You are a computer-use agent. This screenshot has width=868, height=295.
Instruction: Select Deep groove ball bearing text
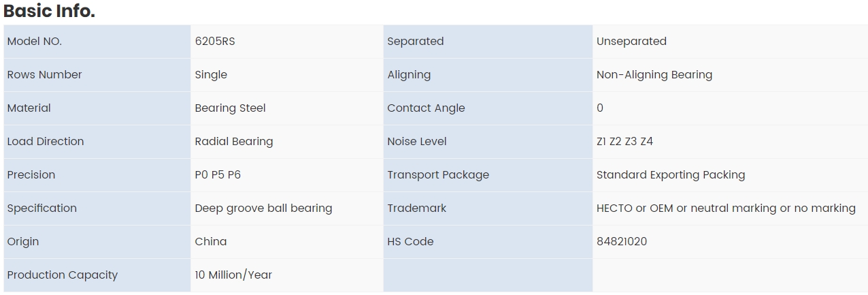point(263,208)
